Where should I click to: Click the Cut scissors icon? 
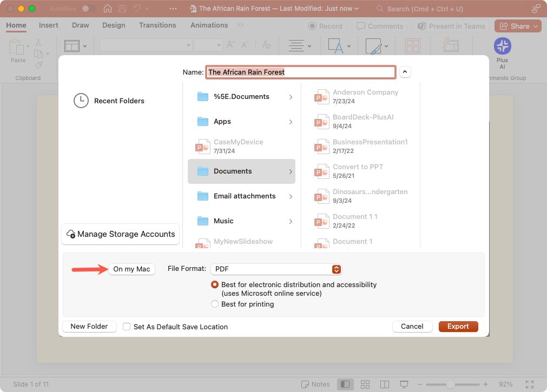(x=38, y=42)
